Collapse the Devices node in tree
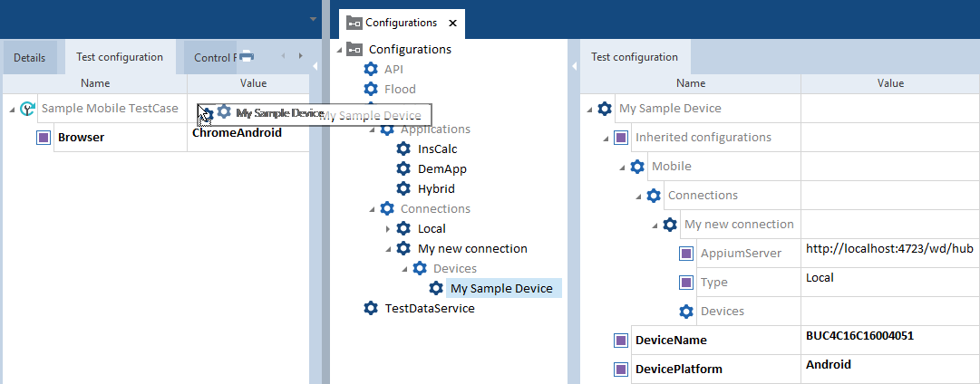 (404, 269)
